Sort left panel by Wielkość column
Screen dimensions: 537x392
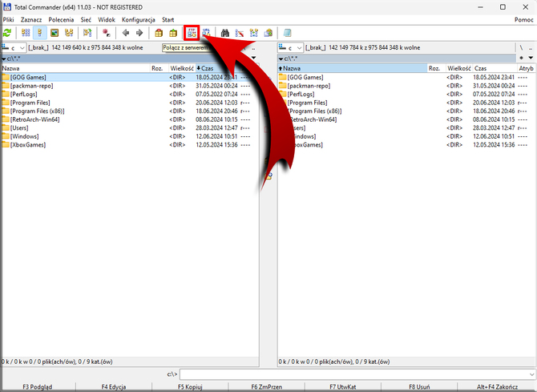click(182, 68)
